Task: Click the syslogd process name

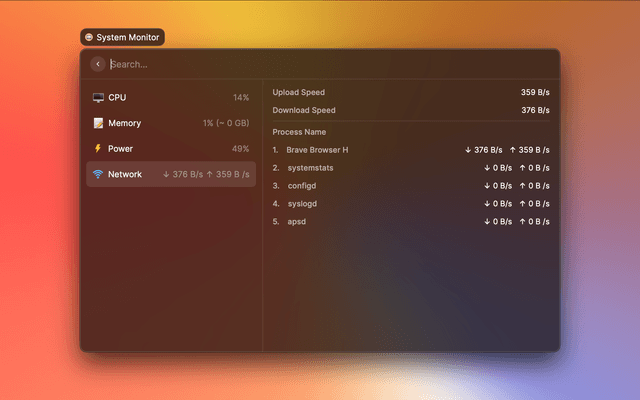Action: pyautogui.click(x=302, y=204)
